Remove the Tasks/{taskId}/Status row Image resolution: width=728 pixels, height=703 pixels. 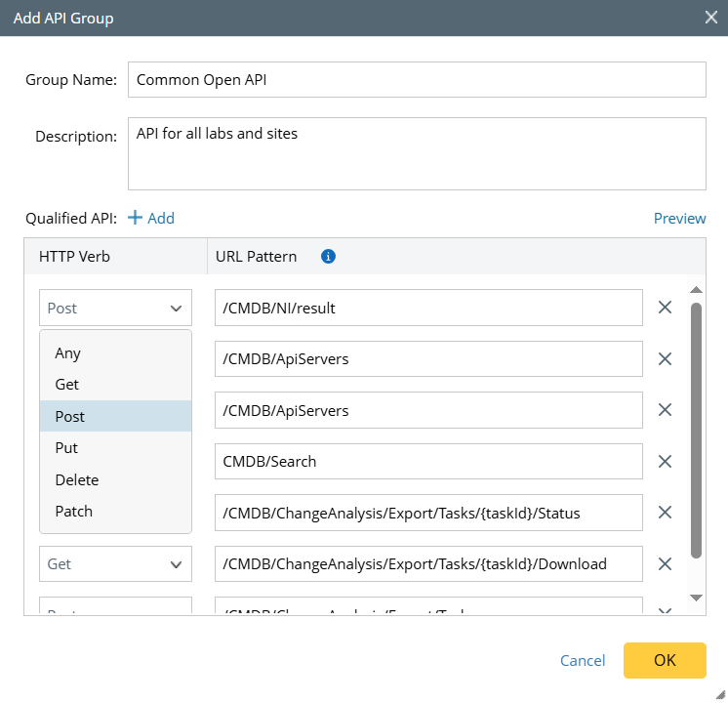(x=665, y=513)
